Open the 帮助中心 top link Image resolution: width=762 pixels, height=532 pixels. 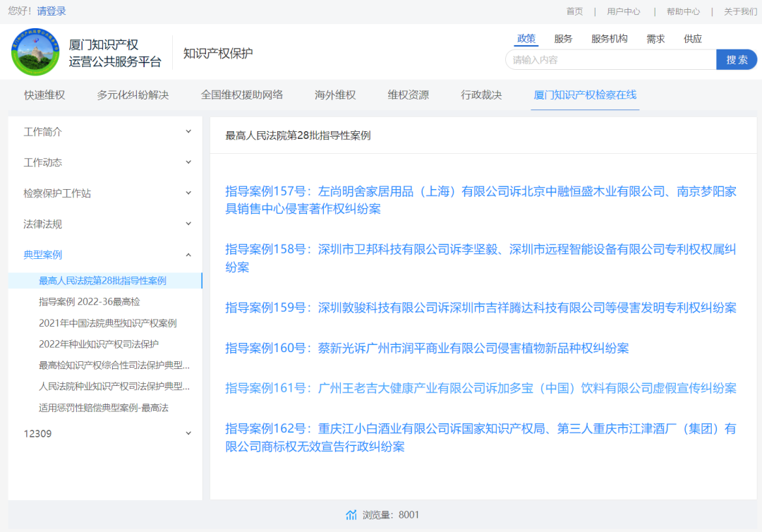pos(683,11)
